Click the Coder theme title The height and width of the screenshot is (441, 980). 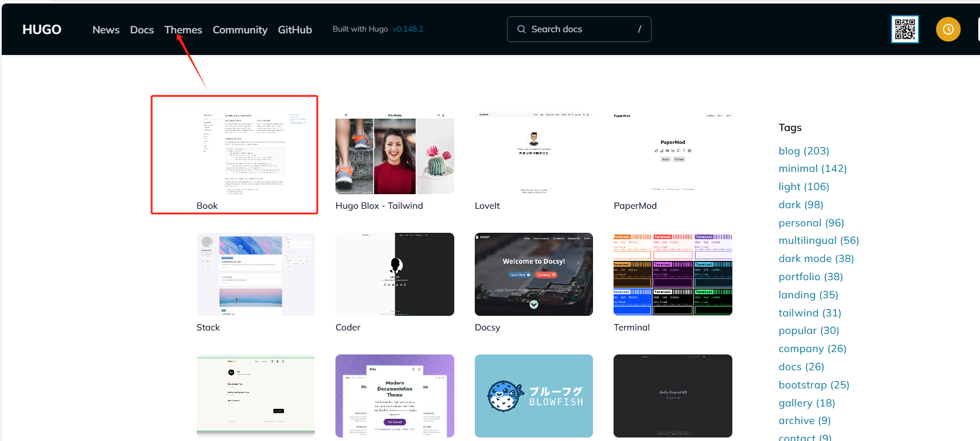pyautogui.click(x=348, y=328)
